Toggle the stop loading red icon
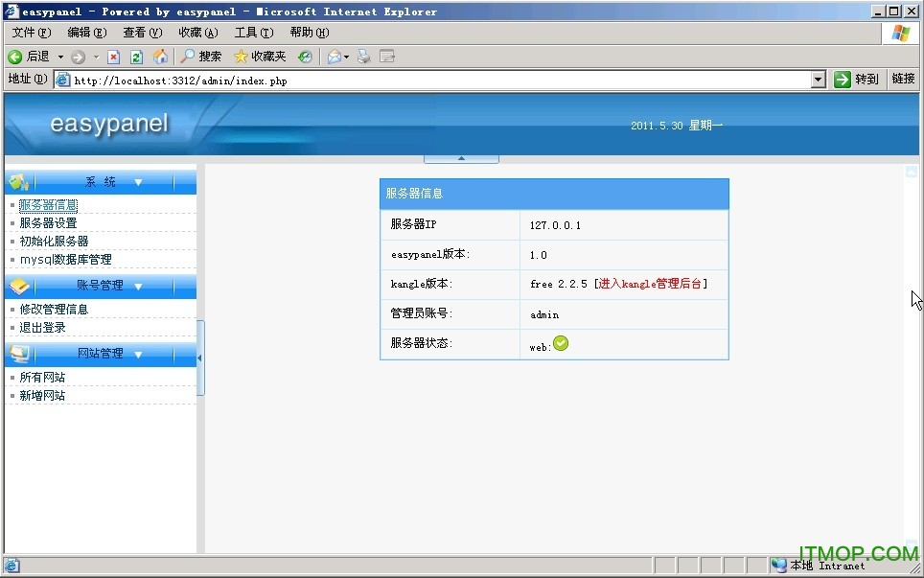924x578 pixels. coord(112,56)
